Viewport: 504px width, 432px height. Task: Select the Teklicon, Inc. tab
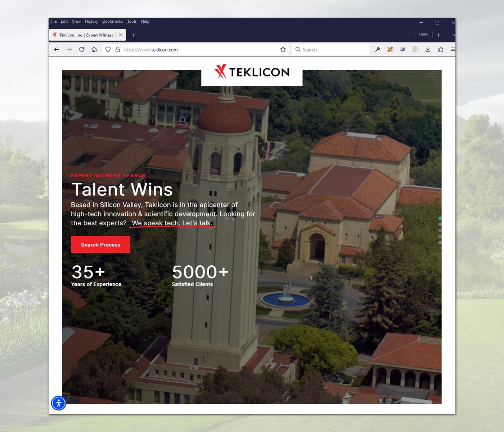point(87,35)
